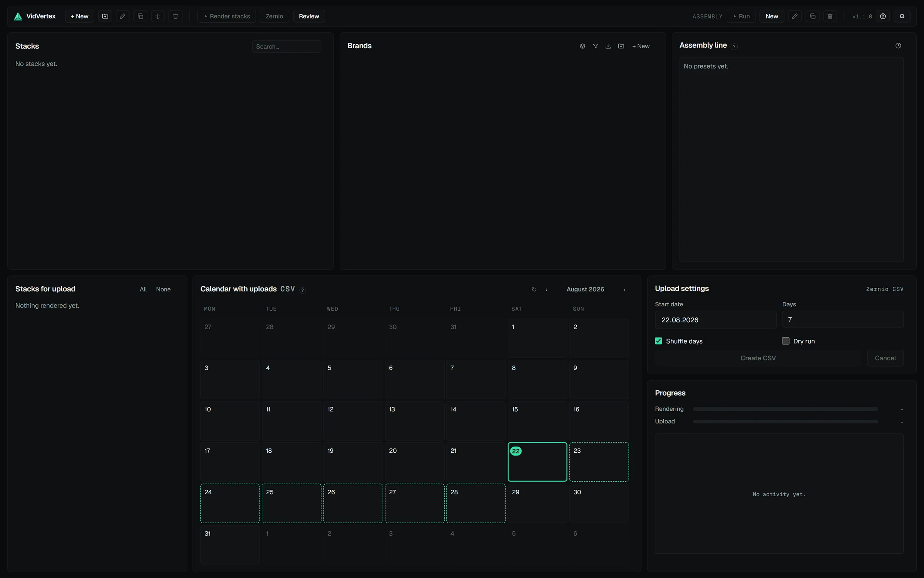Click the 'No presets yet.' text
924x578 pixels.
point(706,66)
